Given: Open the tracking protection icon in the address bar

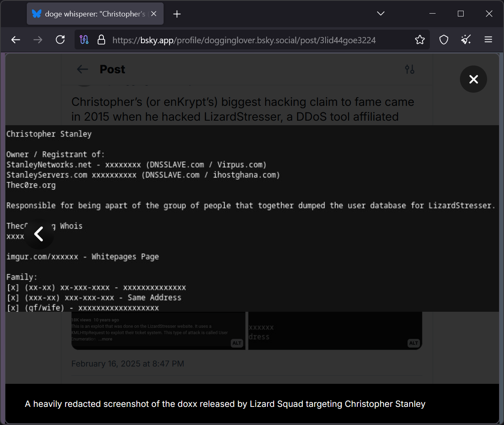Looking at the screenshot, I should click(84, 40).
